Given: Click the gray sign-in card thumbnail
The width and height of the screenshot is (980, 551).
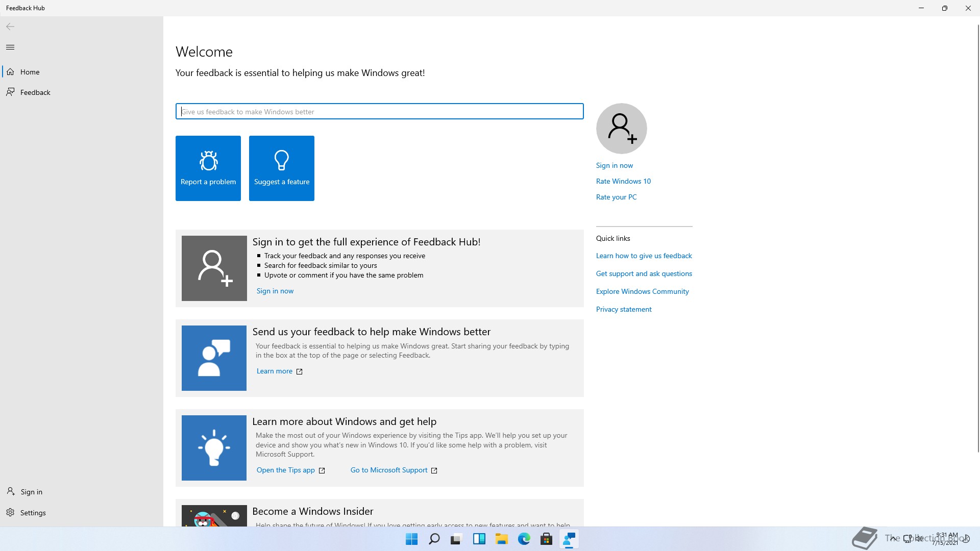Looking at the screenshot, I should (x=214, y=268).
